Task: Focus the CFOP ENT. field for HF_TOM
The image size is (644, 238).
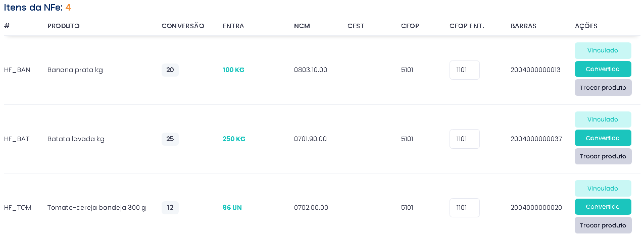Action: click(x=464, y=208)
